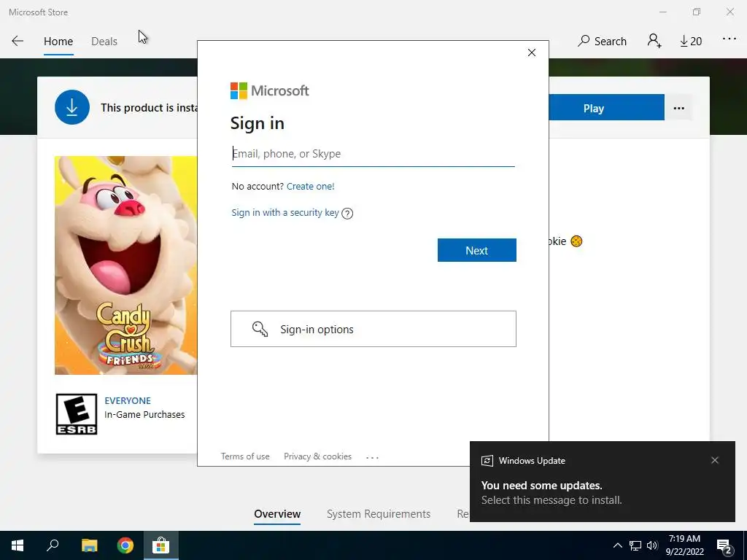
Task: Click the security key help question icon
Action: 347,214
